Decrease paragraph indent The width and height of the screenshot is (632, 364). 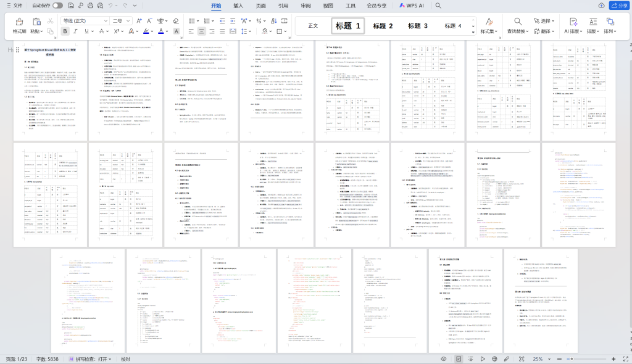pos(222,21)
